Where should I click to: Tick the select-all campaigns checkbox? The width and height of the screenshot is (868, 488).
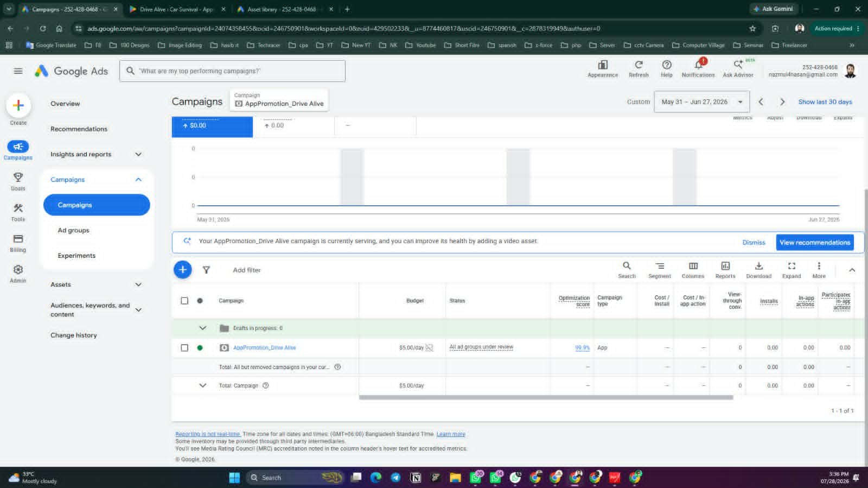click(x=184, y=301)
